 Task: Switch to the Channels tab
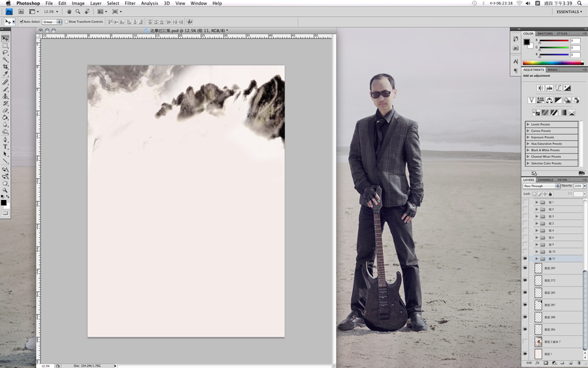546,180
